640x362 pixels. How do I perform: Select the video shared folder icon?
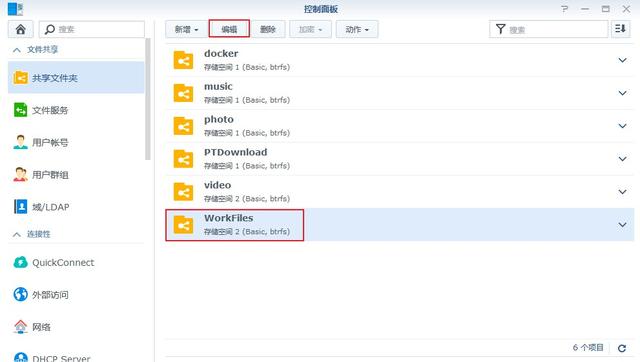pos(183,192)
